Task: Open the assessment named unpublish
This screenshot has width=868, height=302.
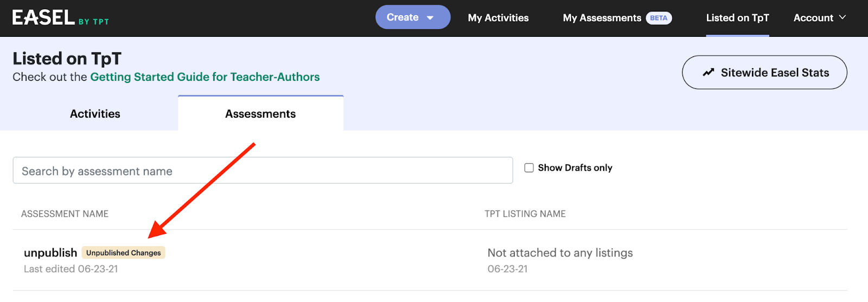Action: pyautogui.click(x=50, y=253)
